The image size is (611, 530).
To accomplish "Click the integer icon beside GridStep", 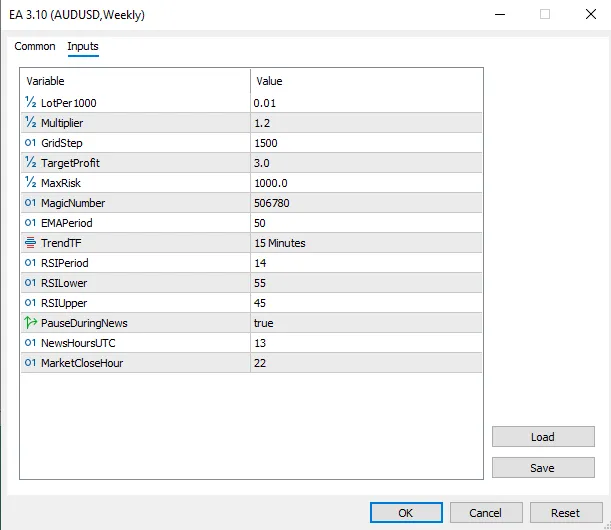I will 30,143.
